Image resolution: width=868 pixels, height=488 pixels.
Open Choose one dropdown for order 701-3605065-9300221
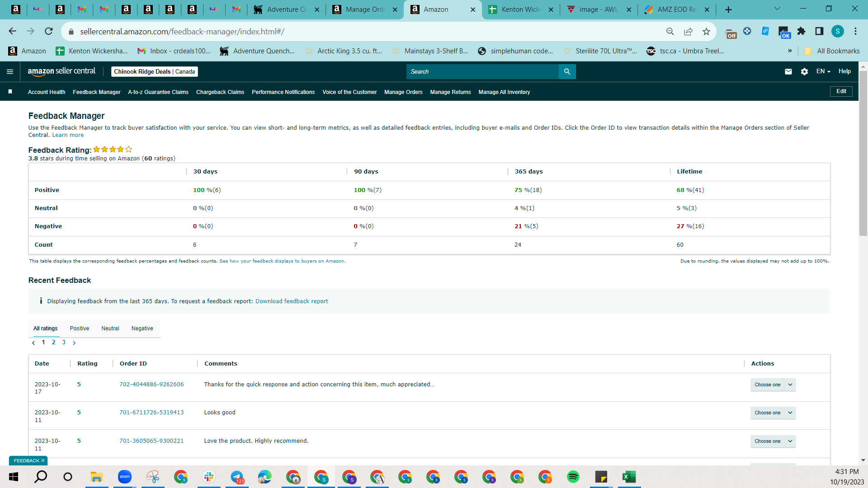[773, 441]
